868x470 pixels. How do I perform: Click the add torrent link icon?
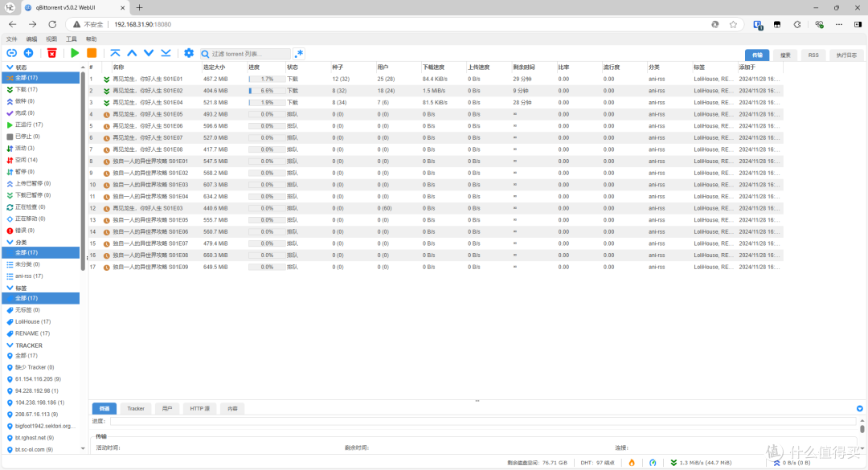pos(11,53)
